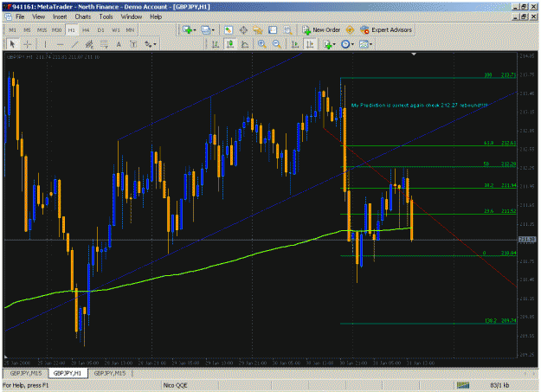This screenshot has width=541, height=392.
Task: Set timeframe to M30
Action: tap(56, 30)
